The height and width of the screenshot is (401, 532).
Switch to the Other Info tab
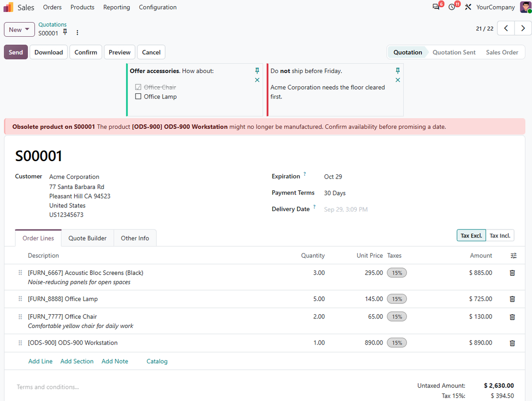click(135, 238)
